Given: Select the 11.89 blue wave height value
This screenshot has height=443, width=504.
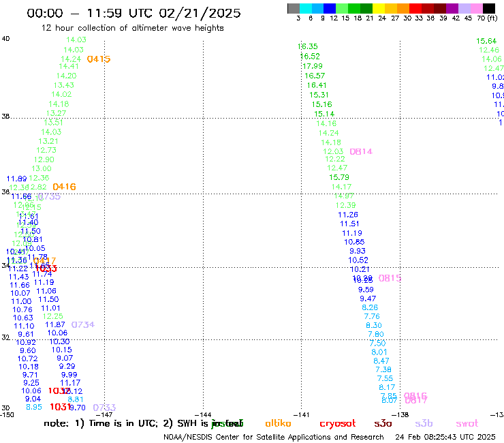Looking at the screenshot, I should [x=17, y=179].
